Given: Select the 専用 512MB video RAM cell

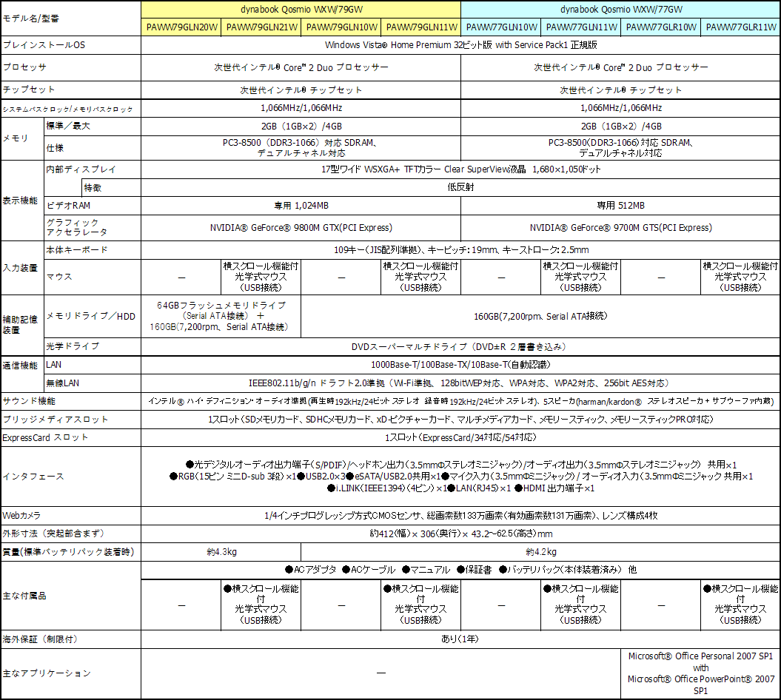Looking at the screenshot, I should [620, 205].
